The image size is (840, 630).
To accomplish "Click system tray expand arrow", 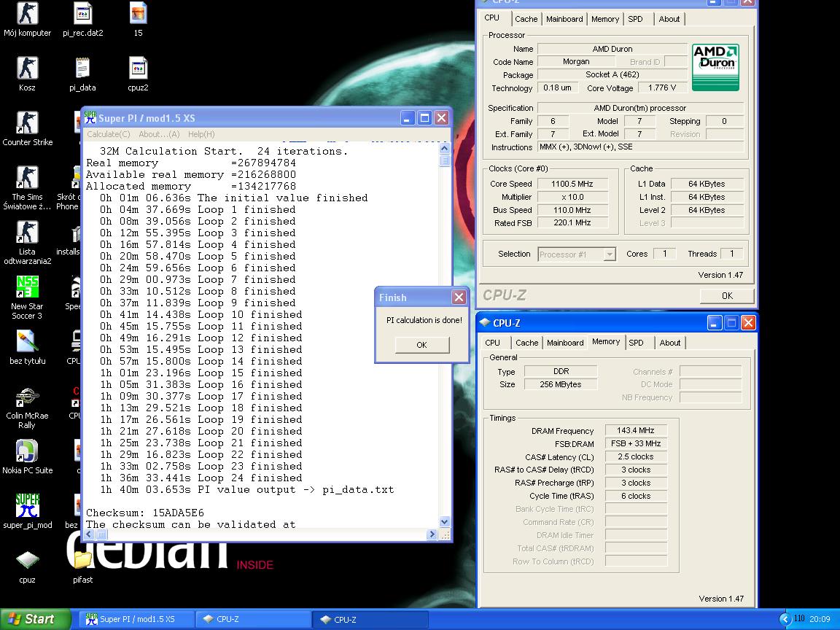I will point(785,619).
